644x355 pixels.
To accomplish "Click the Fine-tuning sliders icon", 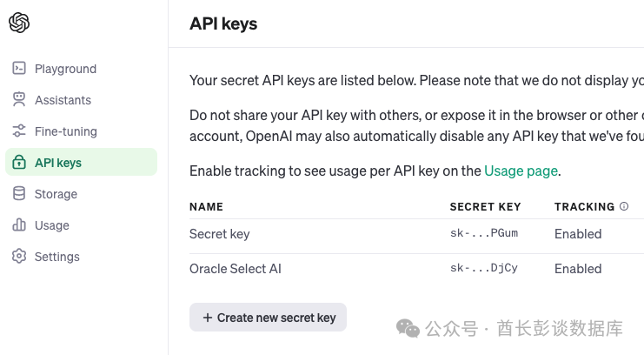I will pyautogui.click(x=19, y=131).
